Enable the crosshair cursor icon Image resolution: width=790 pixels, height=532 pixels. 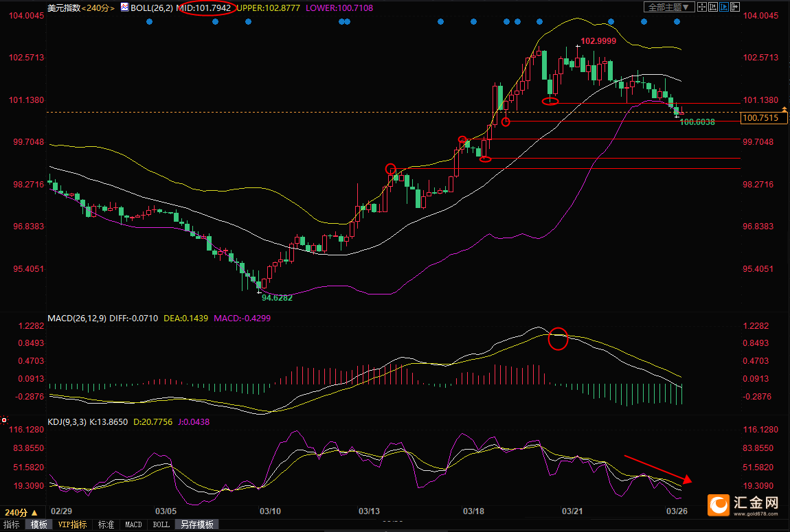702,7
